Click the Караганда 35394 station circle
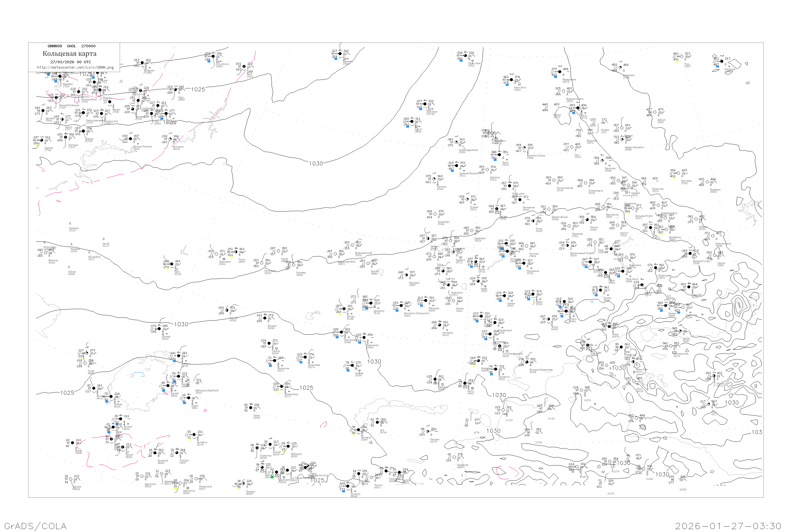This screenshot has width=798, height=532. click(x=364, y=338)
